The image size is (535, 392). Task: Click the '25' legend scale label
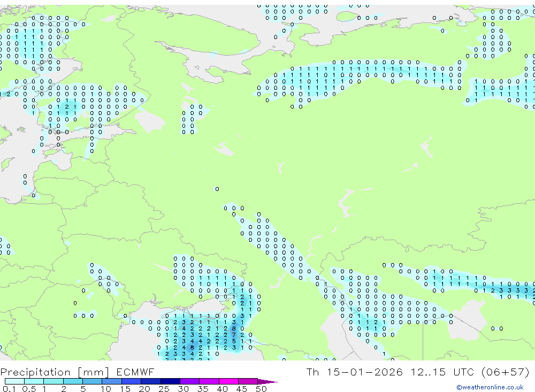coord(164,389)
